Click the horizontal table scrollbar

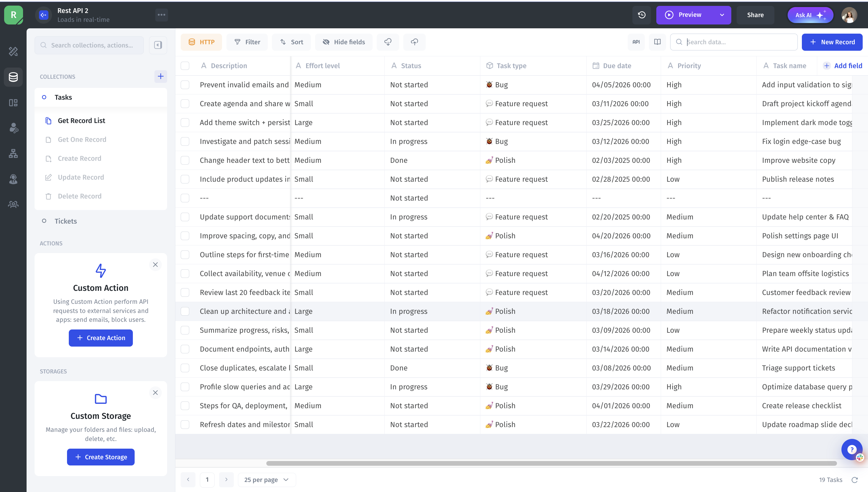[551, 463]
